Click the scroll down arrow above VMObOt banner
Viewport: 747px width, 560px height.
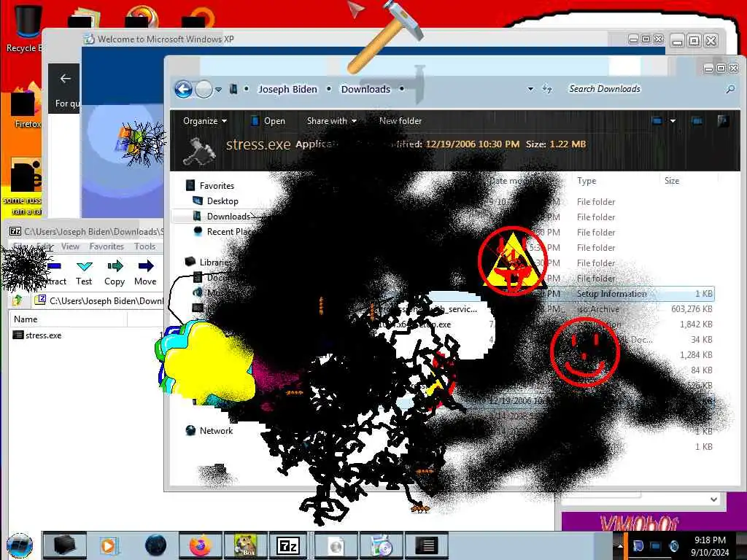713,499
